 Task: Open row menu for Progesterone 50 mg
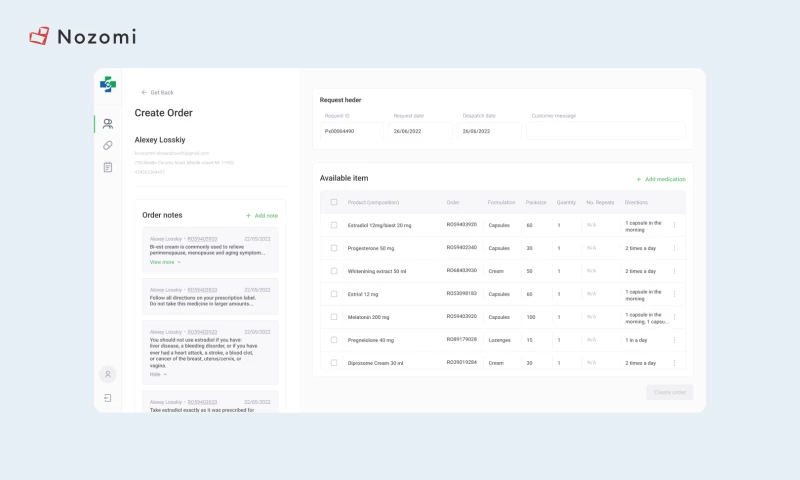coord(674,248)
